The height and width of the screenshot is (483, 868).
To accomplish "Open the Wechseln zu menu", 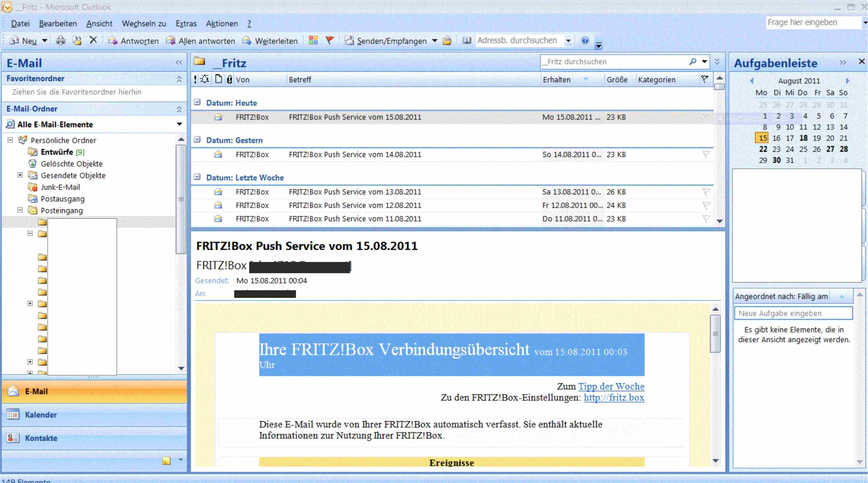I will [144, 23].
